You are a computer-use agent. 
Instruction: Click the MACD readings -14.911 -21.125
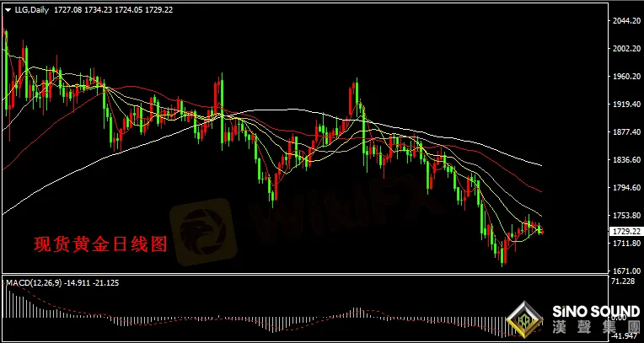pos(91,283)
